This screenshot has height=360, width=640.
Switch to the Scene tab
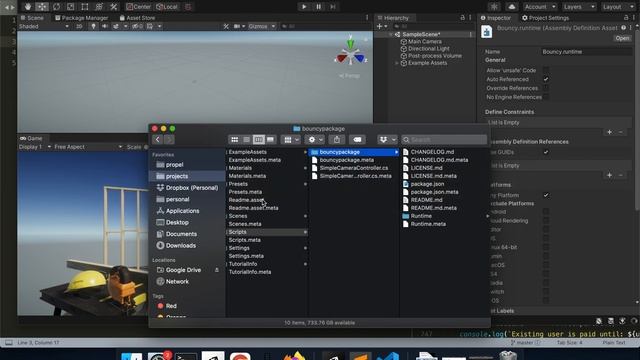(32, 18)
